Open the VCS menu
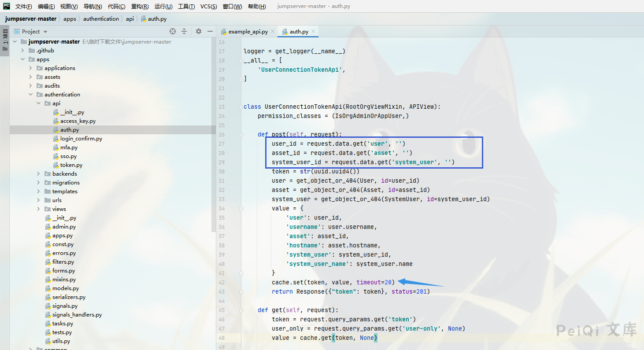This screenshot has width=644, height=350. [208, 7]
